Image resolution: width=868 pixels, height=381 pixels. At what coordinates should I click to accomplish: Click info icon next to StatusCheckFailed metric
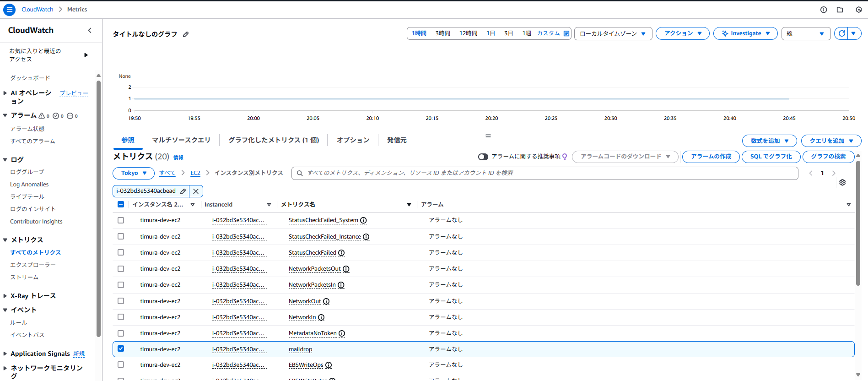pos(341,253)
